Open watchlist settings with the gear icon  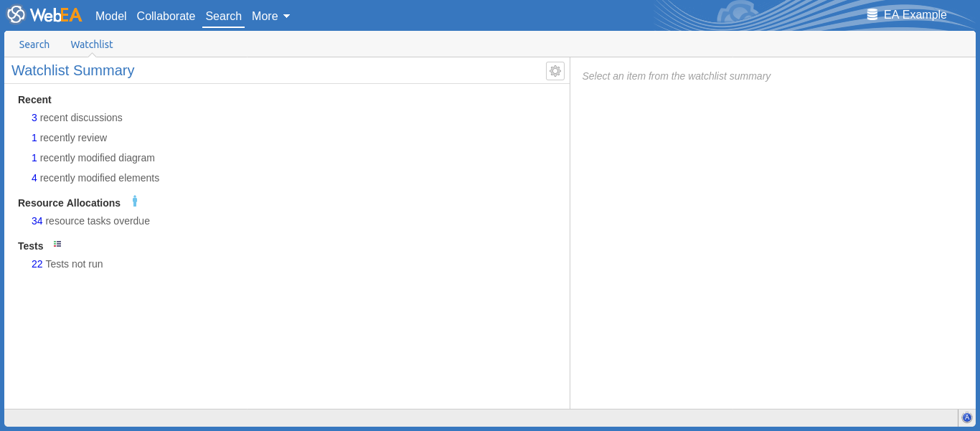point(555,71)
